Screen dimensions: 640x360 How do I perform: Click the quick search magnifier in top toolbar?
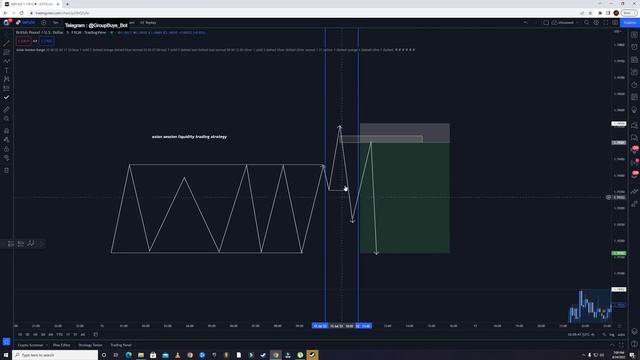(x=587, y=22)
